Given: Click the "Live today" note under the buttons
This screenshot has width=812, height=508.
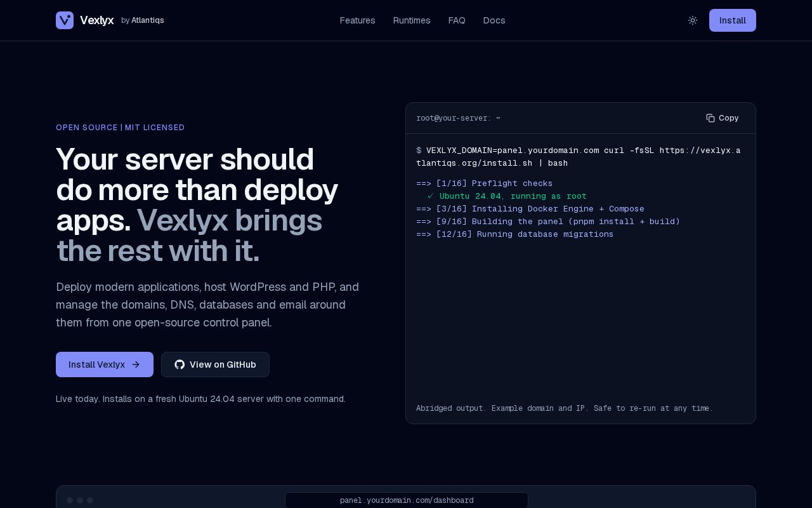Looking at the screenshot, I should pyautogui.click(x=200, y=399).
